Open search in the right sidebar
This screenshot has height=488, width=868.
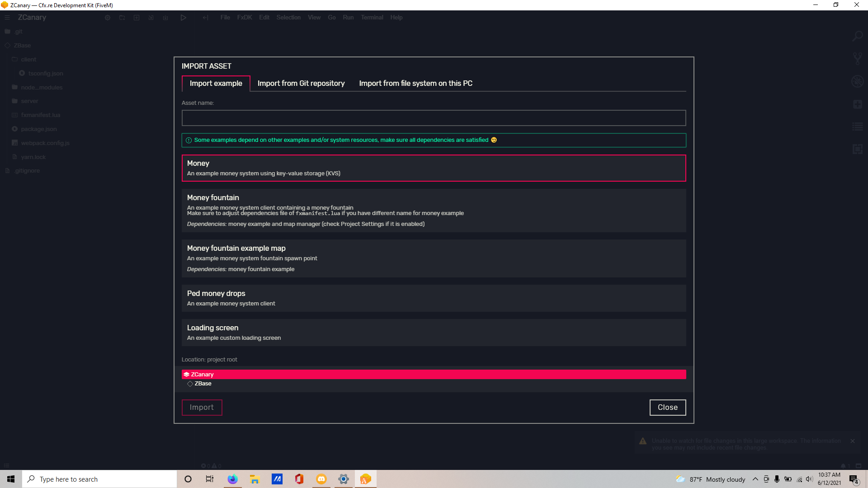point(857,36)
